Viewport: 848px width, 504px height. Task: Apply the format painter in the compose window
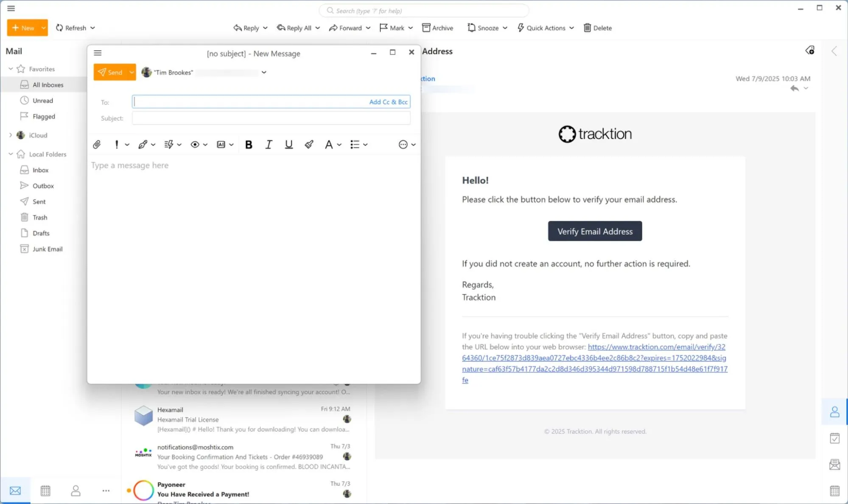[308, 144]
